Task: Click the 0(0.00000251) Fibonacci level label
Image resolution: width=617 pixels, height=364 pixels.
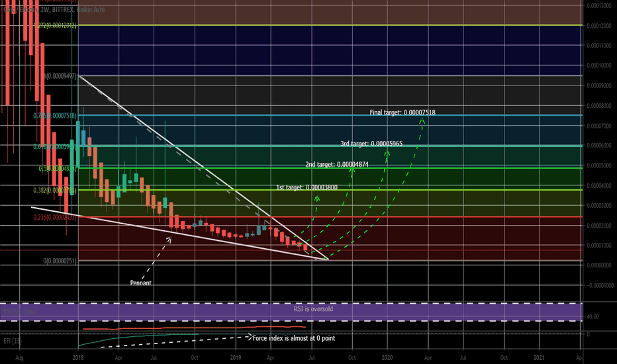Action: (60, 261)
